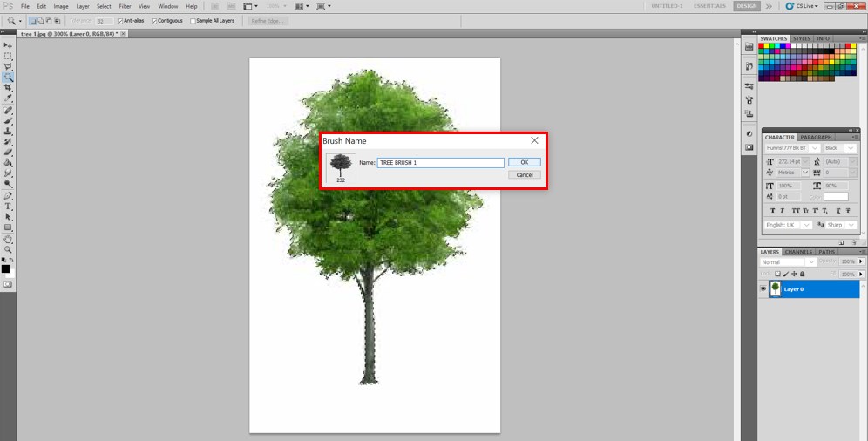Open the layer Opacity slider arrow
Viewport: 868px width, 441px height.
click(861, 261)
